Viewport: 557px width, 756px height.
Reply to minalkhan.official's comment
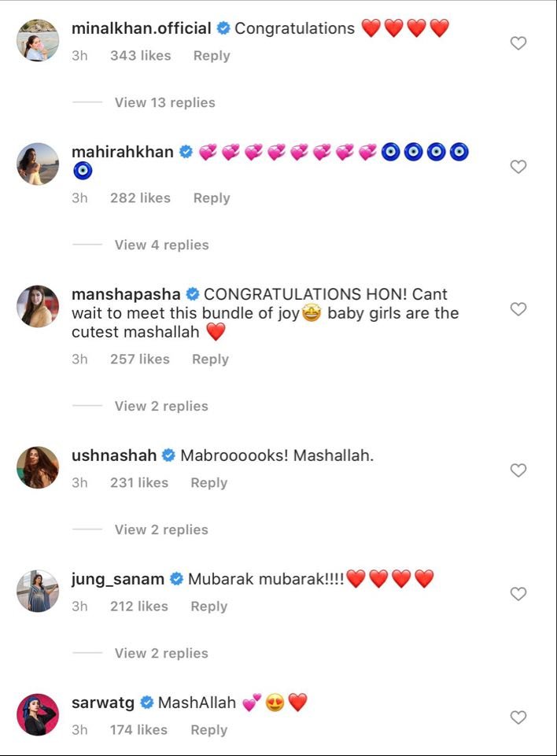(x=212, y=56)
